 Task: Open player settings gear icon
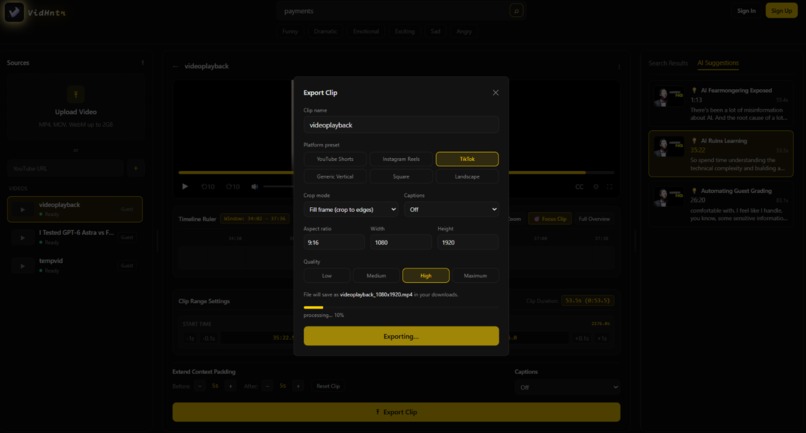[x=596, y=187]
